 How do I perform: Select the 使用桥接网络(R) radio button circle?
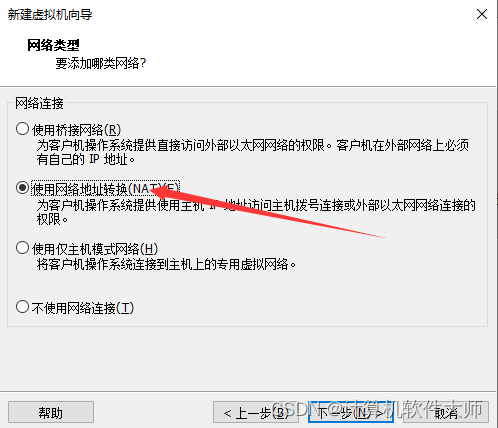pyautogui.click(x=22, y=129)
